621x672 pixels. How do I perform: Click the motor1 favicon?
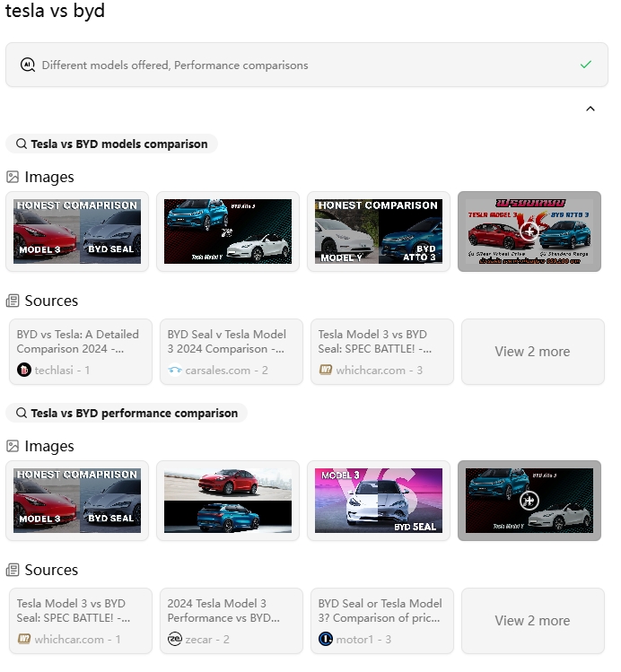326,639
